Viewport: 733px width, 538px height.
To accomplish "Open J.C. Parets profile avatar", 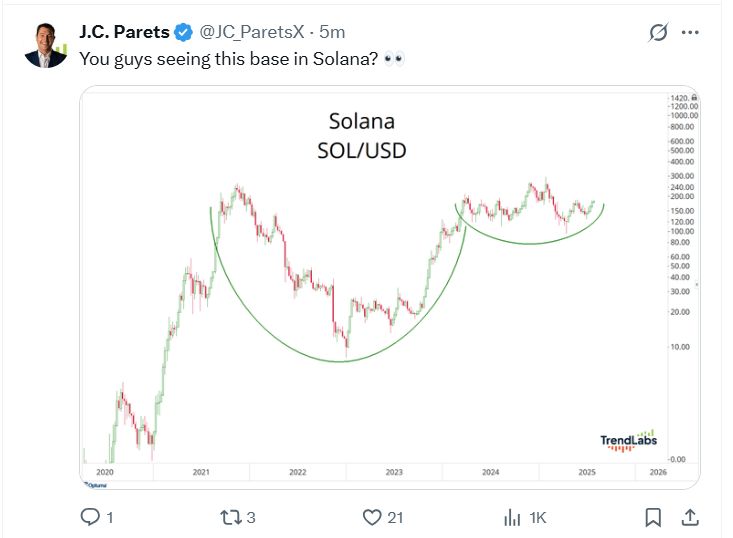I will (46, 46).
